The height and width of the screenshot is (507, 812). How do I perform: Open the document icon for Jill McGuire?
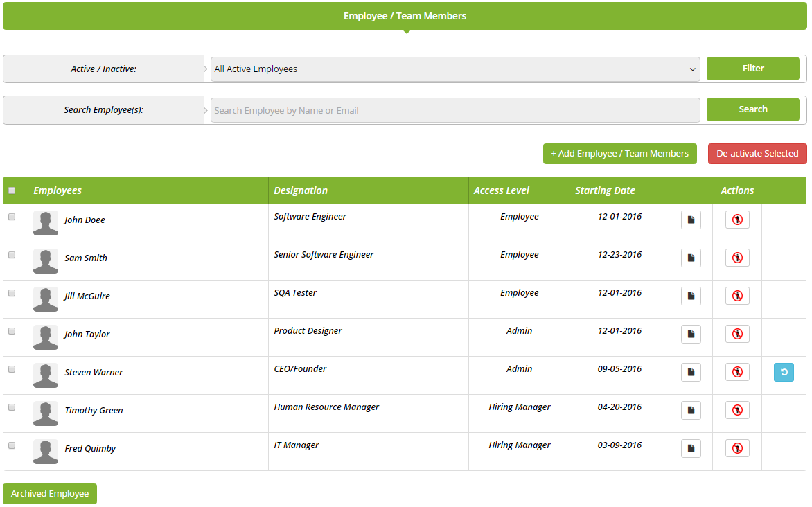691,296
